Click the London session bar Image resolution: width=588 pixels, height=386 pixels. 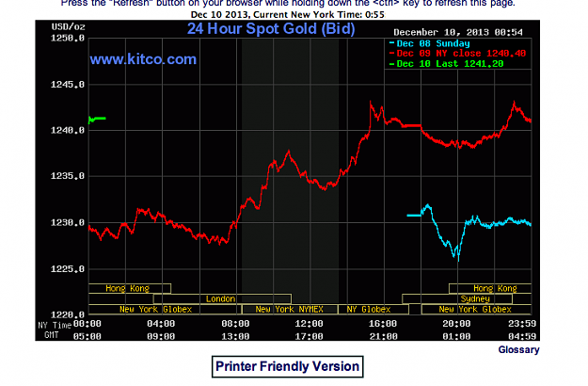tap(222, 299)
